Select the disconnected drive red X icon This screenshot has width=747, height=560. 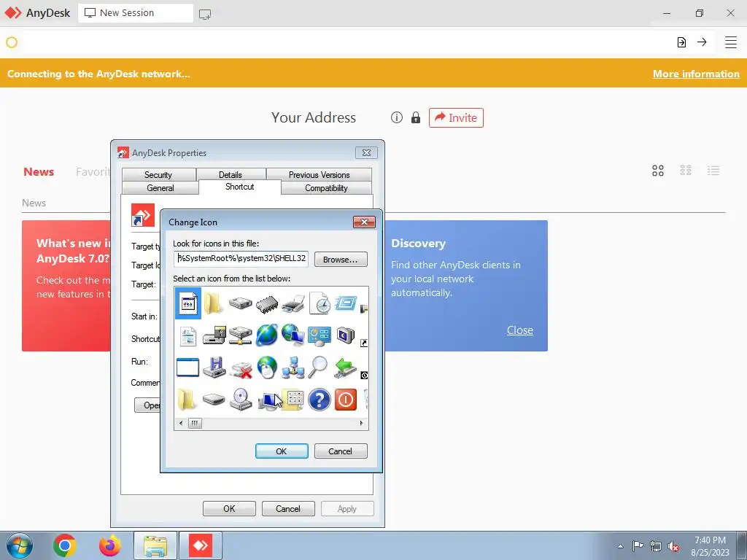click(x=241, y=368)
